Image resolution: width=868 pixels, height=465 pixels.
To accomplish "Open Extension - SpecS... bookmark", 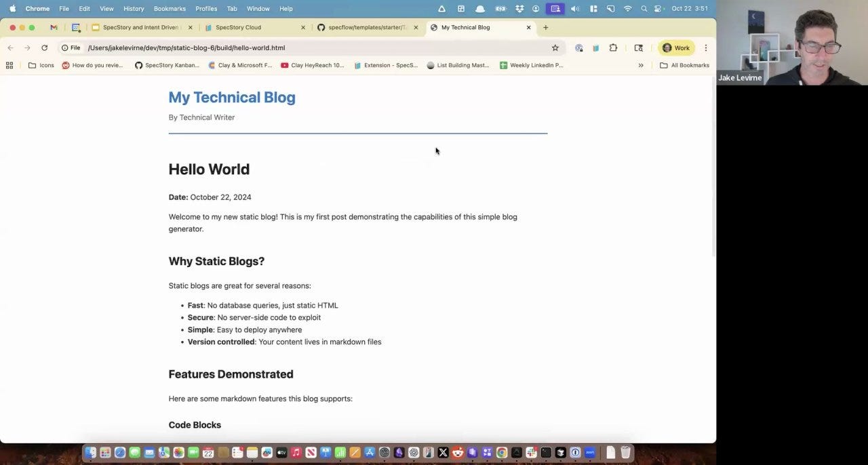I will (386, 65).
